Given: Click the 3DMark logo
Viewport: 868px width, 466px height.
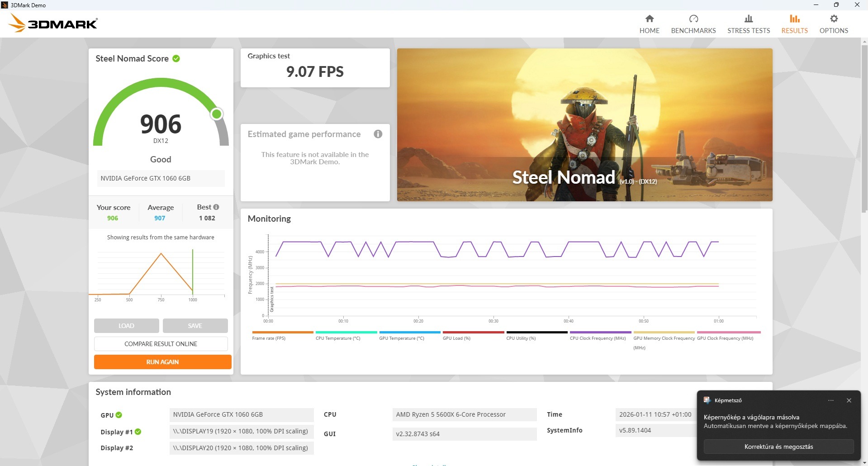Looking at the screenshot, I should [53, 23].
